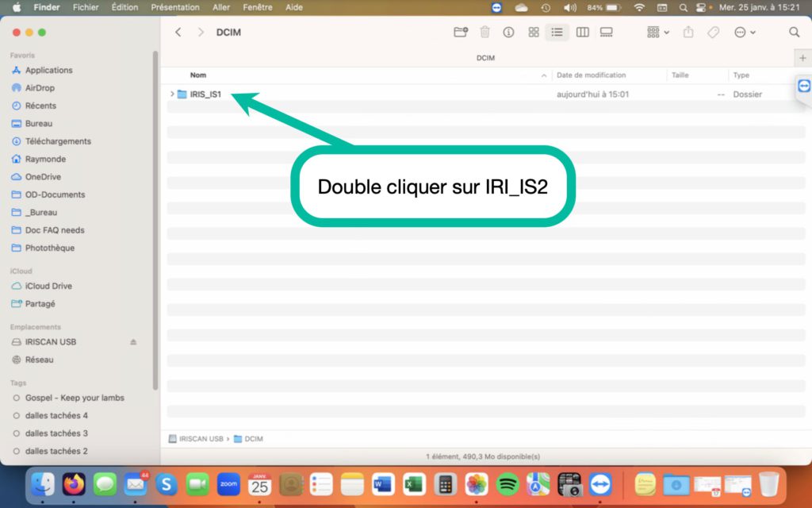
Task: Open the more actions ellipsis dropdown
Action: [745, 33]
